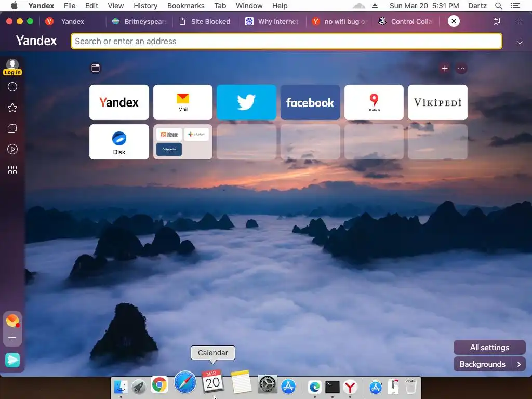Open the File menu
The height and width of the screenshot is (399, 532).
[70, 6]
